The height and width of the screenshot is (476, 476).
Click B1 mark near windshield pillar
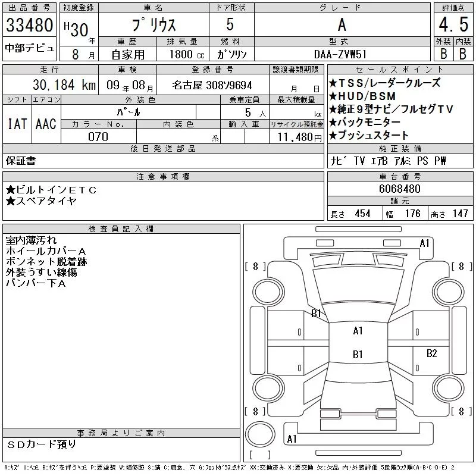[317, 314]
